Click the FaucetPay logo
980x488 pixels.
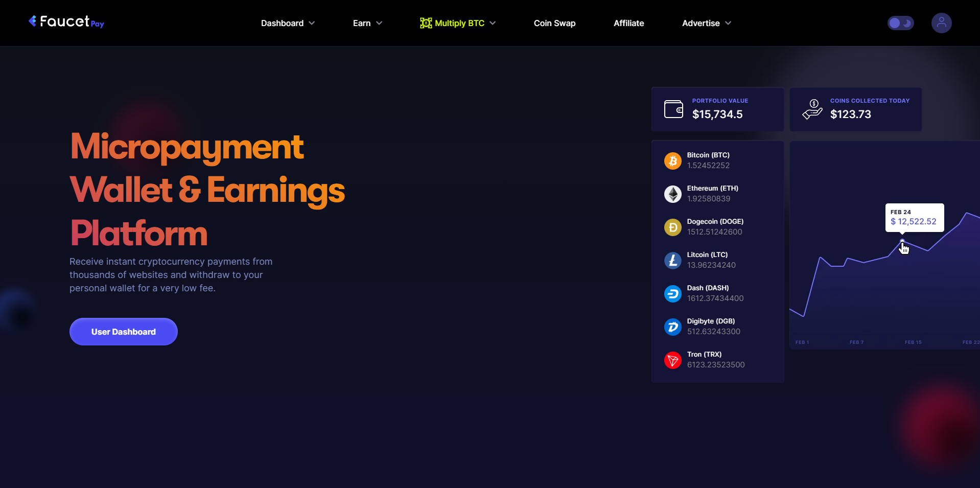coord(66,22)
